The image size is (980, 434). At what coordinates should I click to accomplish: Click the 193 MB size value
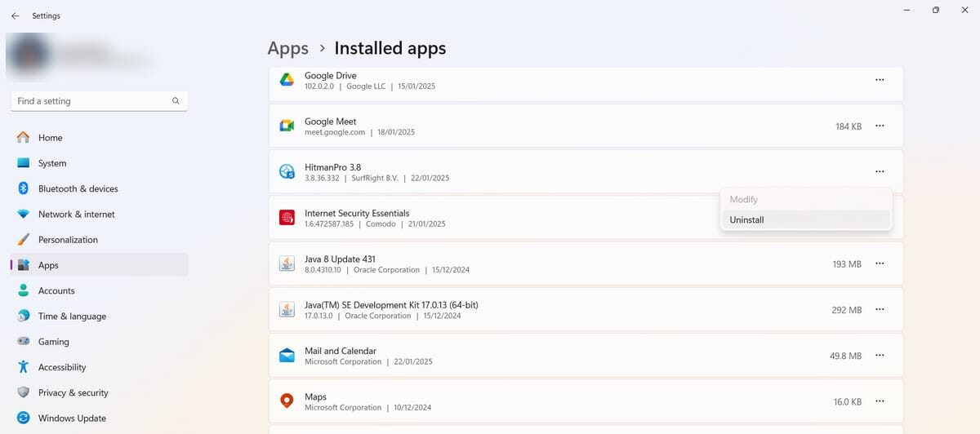[847, 264]
